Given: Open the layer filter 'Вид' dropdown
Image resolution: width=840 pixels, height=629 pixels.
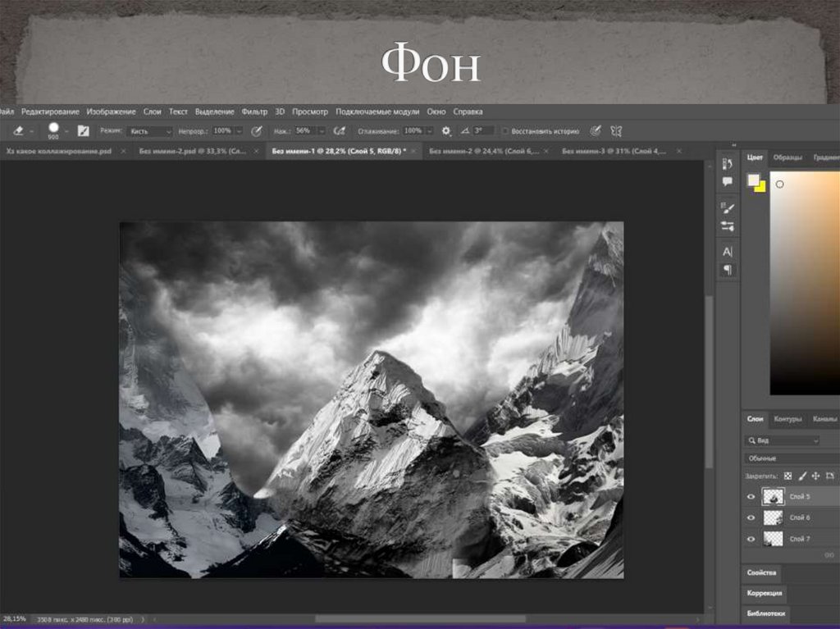Looking at the screenshot, I should pyautogui.click(x=782, y=440).
